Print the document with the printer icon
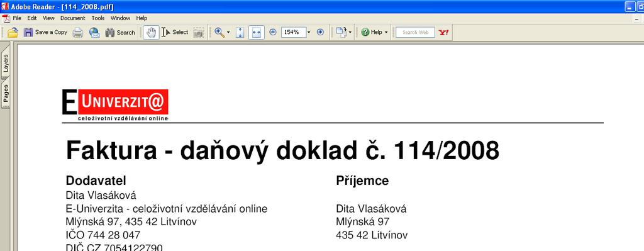The image size is (644, 251). (x=77, y=33)
